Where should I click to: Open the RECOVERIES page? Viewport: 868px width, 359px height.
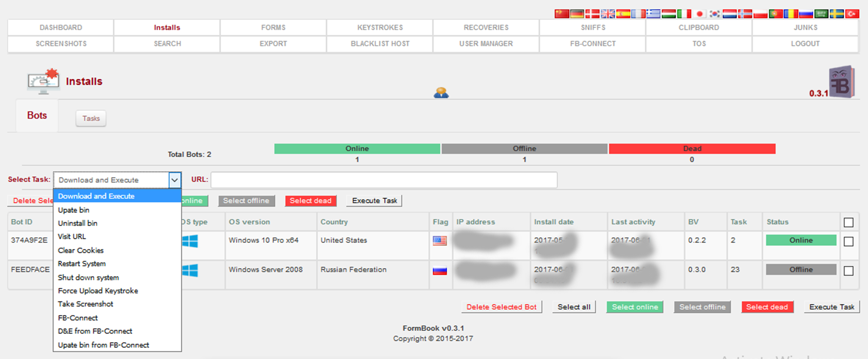click(x=486, y=28)
